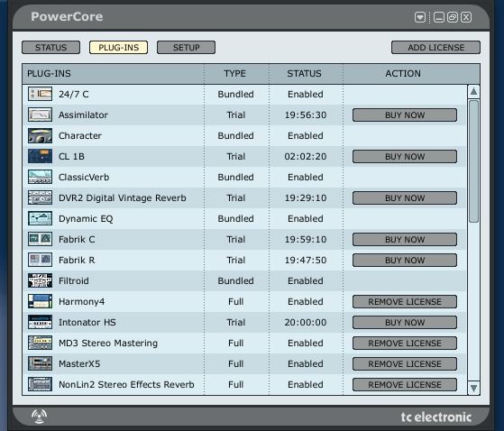
Task: Close the PowerCore window
Action: [x=466, y=17]
